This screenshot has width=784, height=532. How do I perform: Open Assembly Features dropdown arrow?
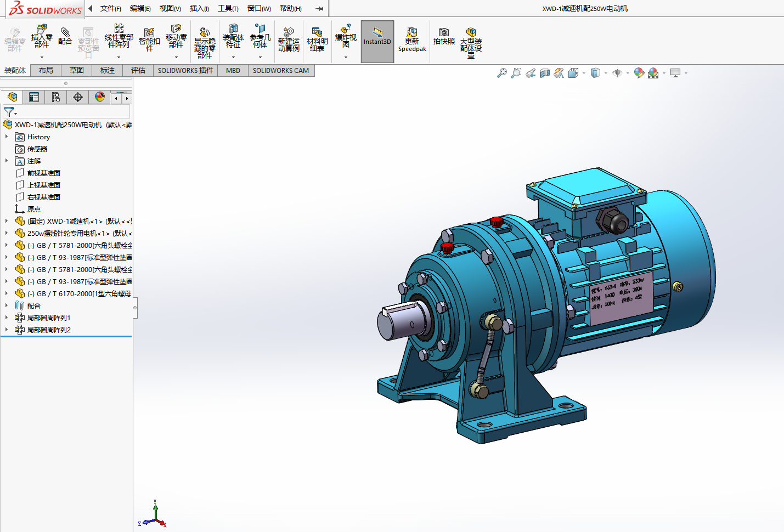click(x=233, y=57)
